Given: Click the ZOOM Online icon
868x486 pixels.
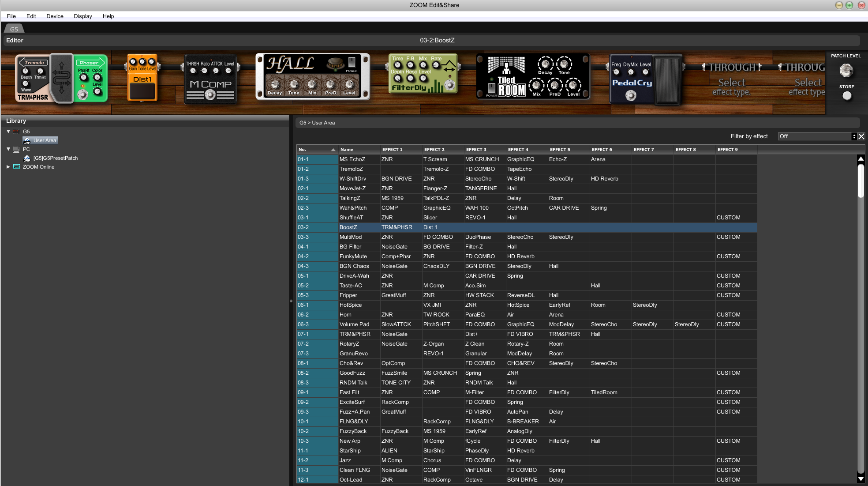Looking at the screenshot, I should pos(16,167).
